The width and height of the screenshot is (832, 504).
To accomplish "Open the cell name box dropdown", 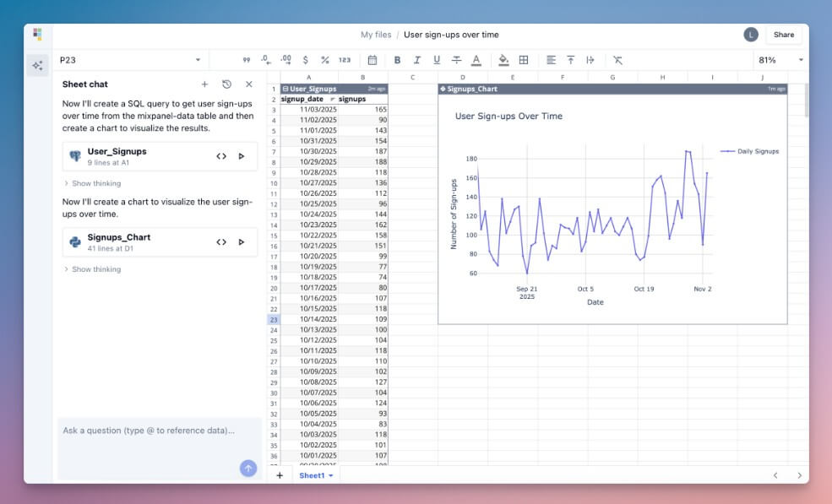I will click(196, 60).
